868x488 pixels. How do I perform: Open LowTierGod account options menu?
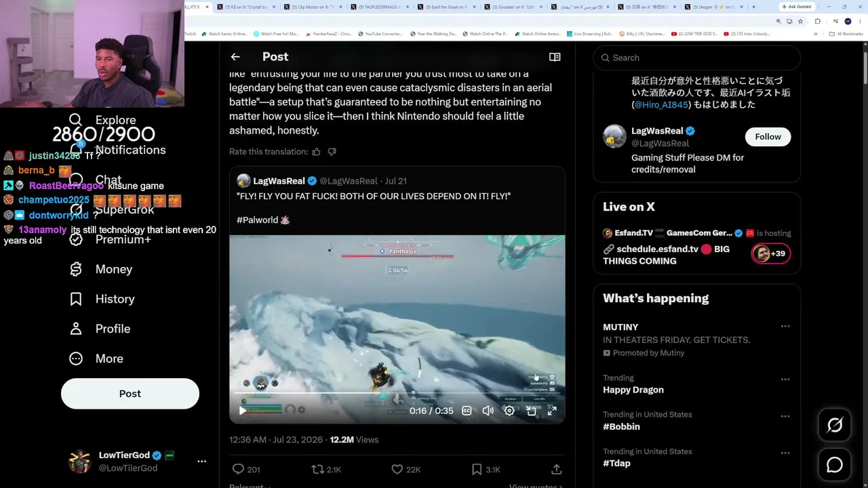201,462
